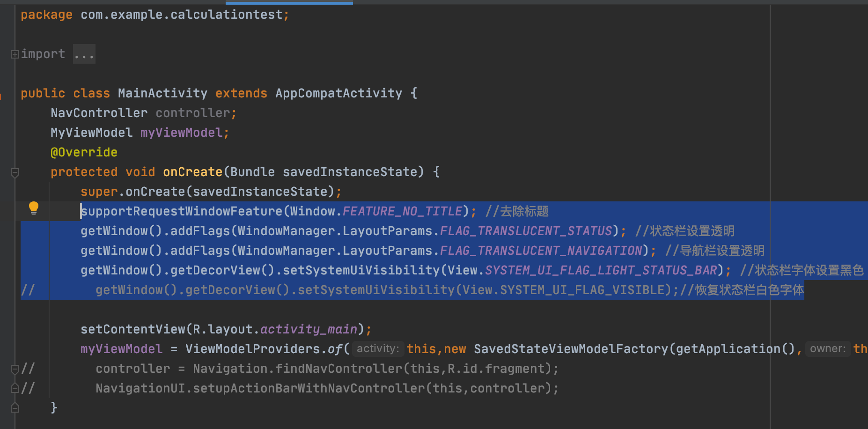The width and height of the screenshot is (868, 429).
Task: Click setupActionBarWithNavController in commented line
Action: click(x=309, y=388)
